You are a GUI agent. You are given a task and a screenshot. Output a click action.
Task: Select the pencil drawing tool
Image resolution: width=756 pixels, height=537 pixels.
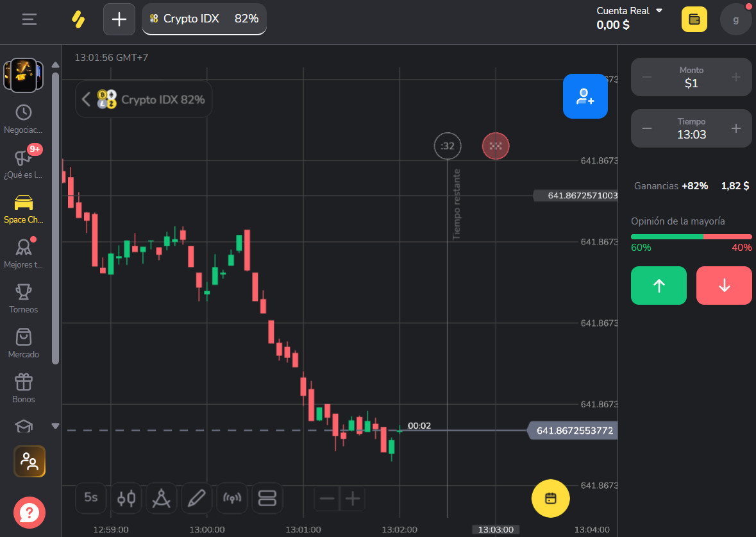click(196, 499)
